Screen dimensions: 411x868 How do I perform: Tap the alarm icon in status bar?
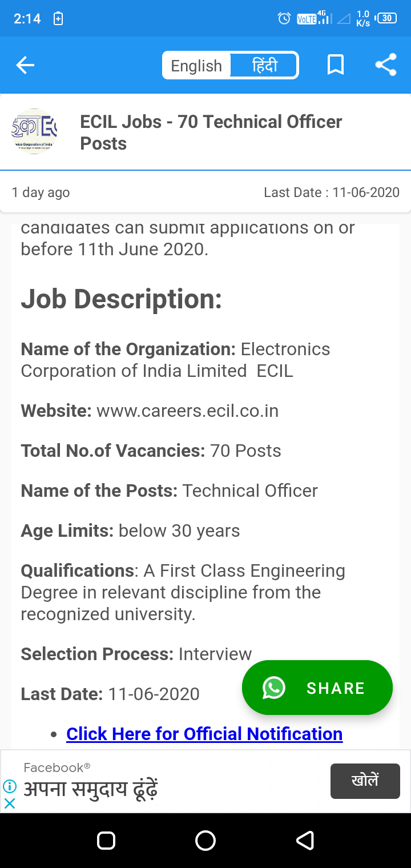[284, 19]
